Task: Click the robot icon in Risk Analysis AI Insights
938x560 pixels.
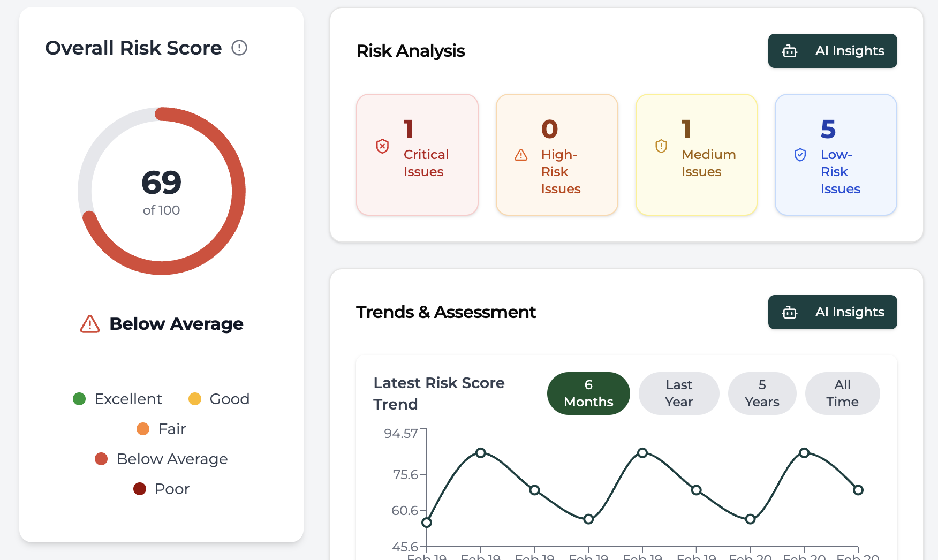Action: point(790,51)
